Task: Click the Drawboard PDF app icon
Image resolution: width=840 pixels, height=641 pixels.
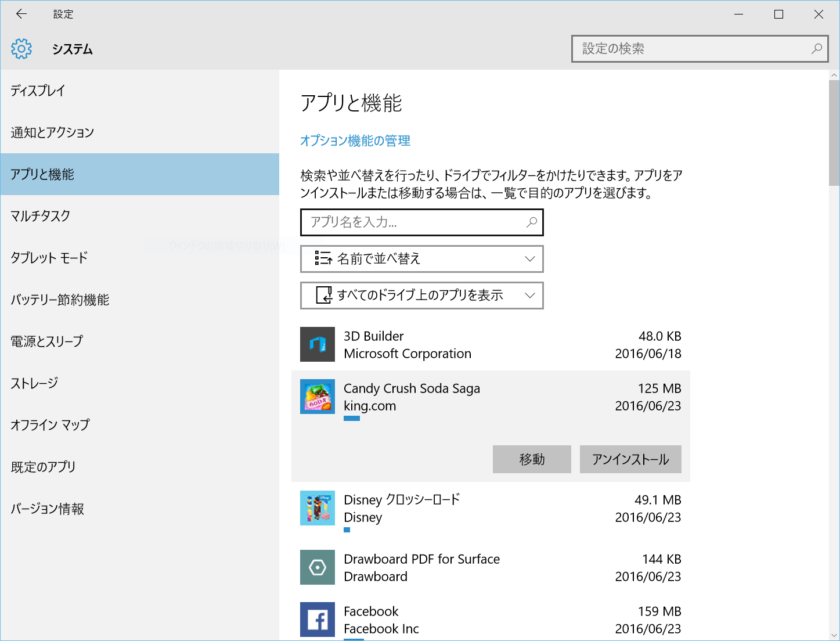Action: point(318,567)
